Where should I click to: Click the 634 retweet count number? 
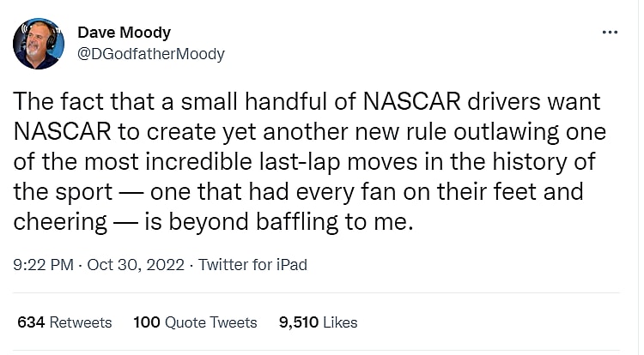tap(31, 322)
